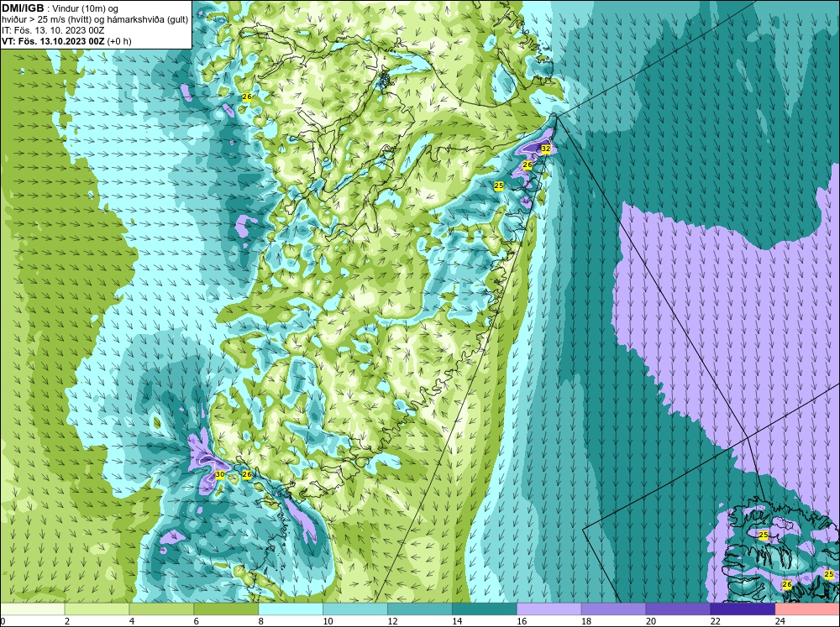Pick the 16–18 m/s lavender legend swatch
This screenshot has width=840, height=627.
pos(549,609)
